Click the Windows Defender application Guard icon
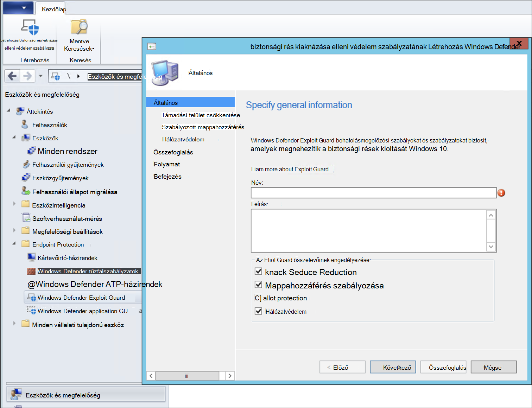The width and height of the screenshot is (532, 408). [31, 311]
